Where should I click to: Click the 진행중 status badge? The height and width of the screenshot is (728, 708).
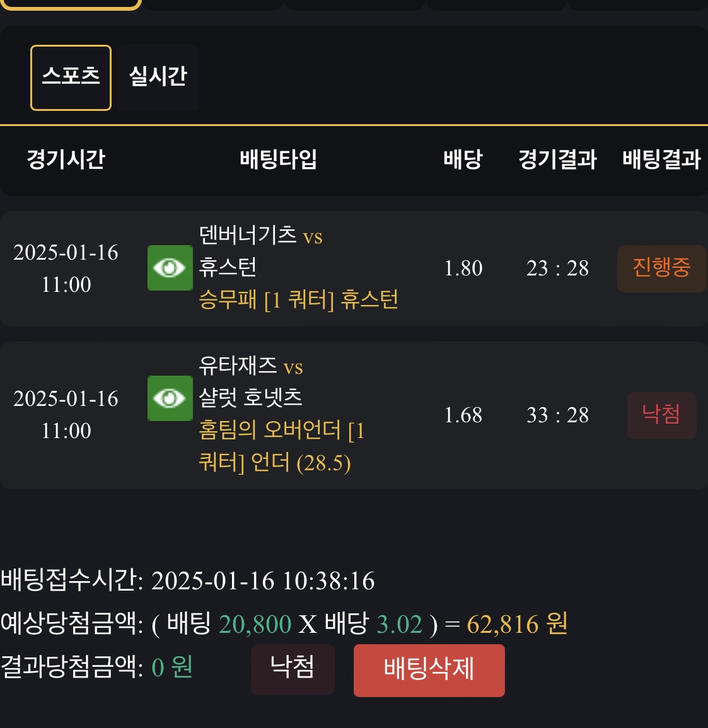pos(661,269)
